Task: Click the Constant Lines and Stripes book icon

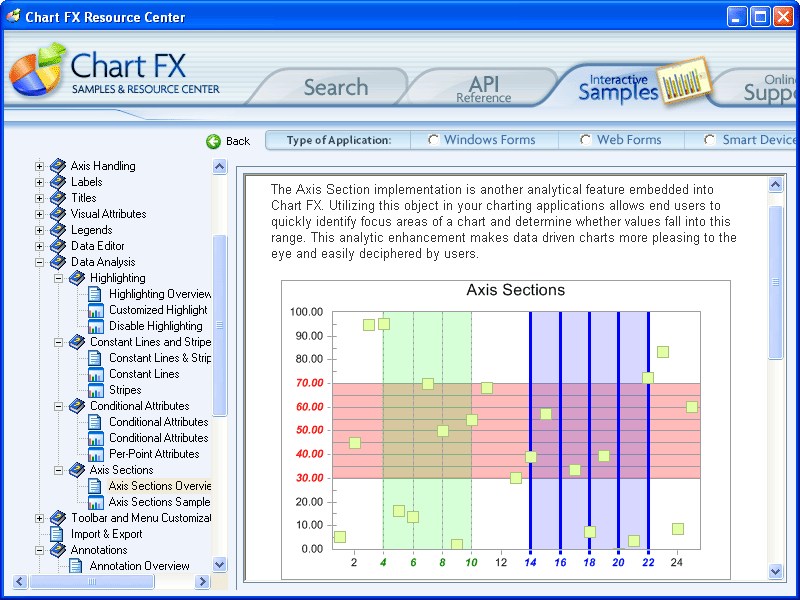Action: 77,342
